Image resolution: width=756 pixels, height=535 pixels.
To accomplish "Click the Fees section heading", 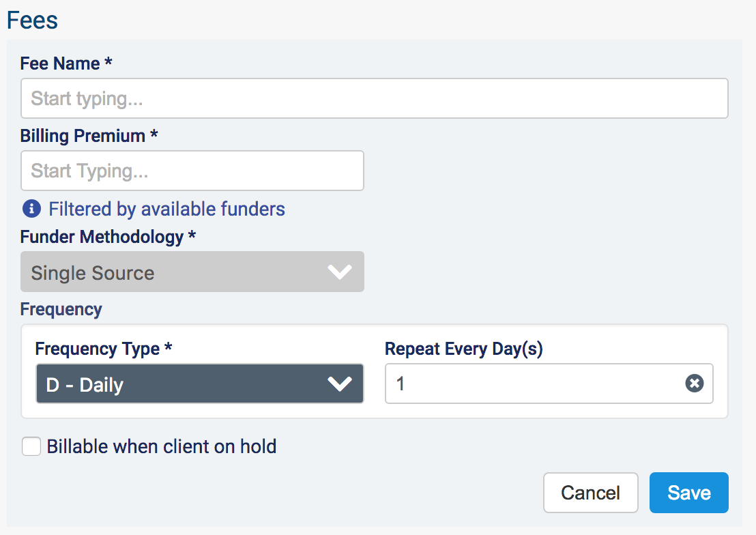I will click(32, 20).
